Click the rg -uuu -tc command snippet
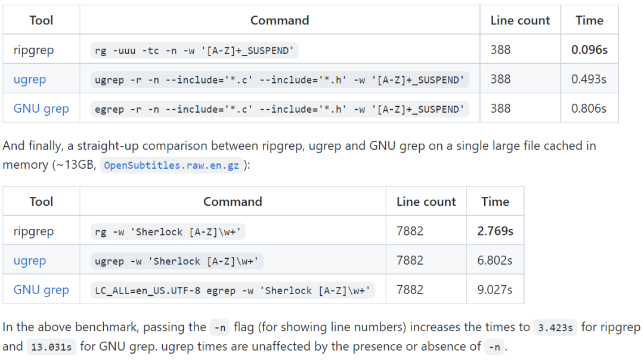 pyautogui.click(x=194, y=51)
